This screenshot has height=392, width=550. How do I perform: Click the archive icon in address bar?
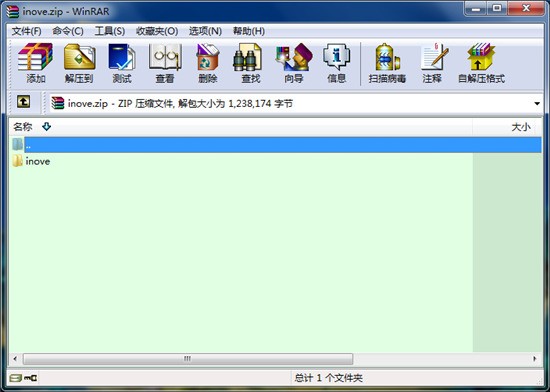click(x=58, y=103)
